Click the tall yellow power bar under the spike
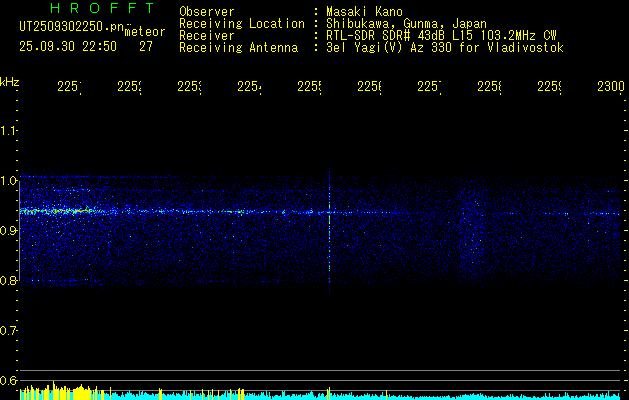Screen dimensions: 629x400 click(329, 394)
